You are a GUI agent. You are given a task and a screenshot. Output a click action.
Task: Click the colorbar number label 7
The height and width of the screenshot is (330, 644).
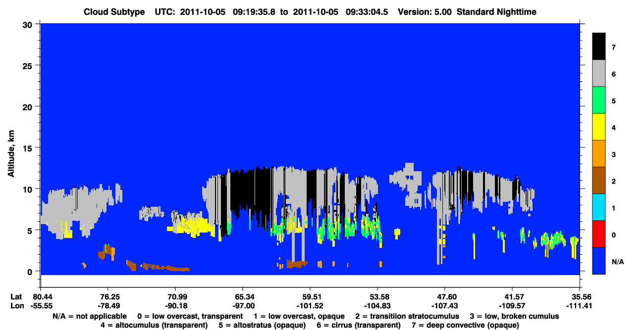[613, 47]
